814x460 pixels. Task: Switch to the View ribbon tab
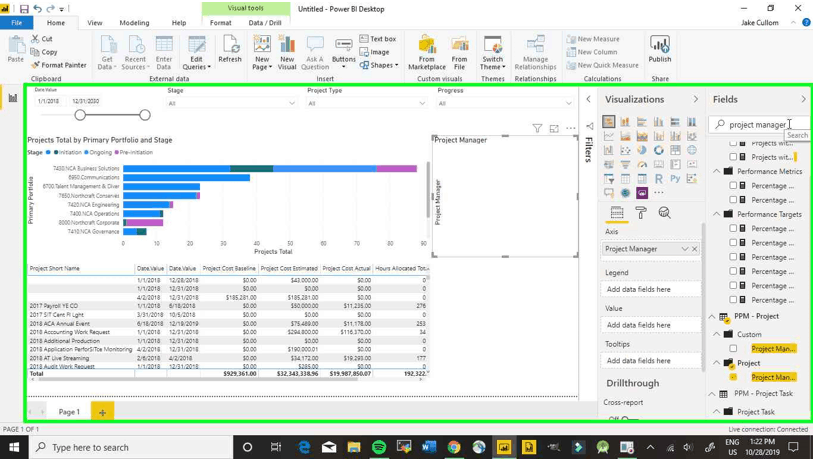pos(94,23)
